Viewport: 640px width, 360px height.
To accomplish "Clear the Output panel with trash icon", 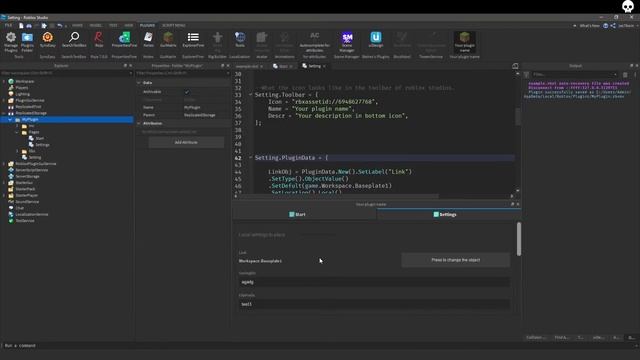I will click(x=625, y=75).
